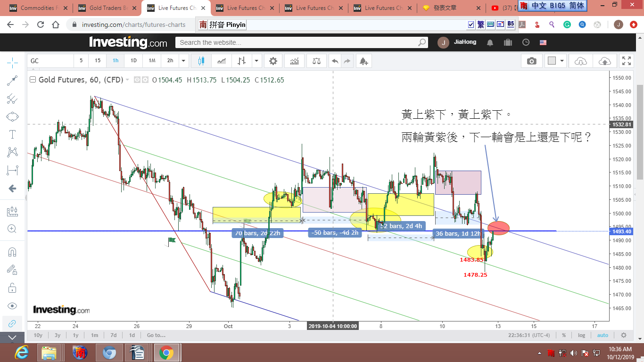Open File Explorer from taskbar

pos(49,352)
